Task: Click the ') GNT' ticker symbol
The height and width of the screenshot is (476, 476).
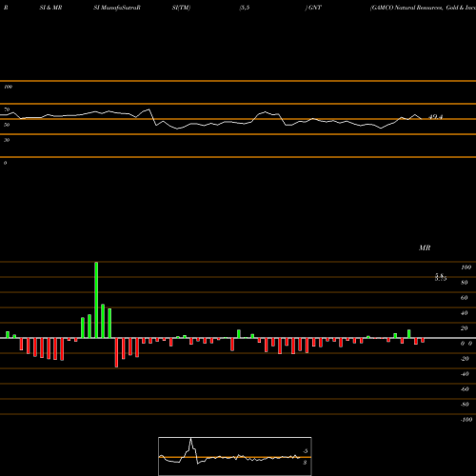Action: coord(313,8)
